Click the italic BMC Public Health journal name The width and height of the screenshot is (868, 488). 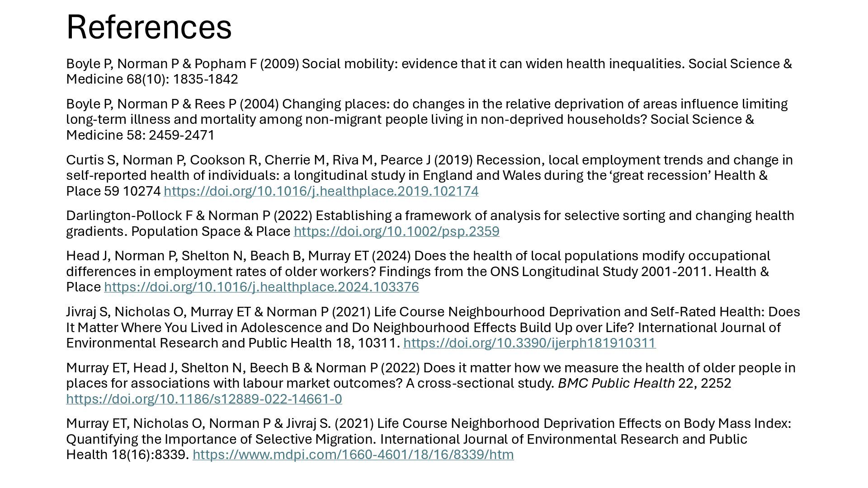click(x=616, y=383)
